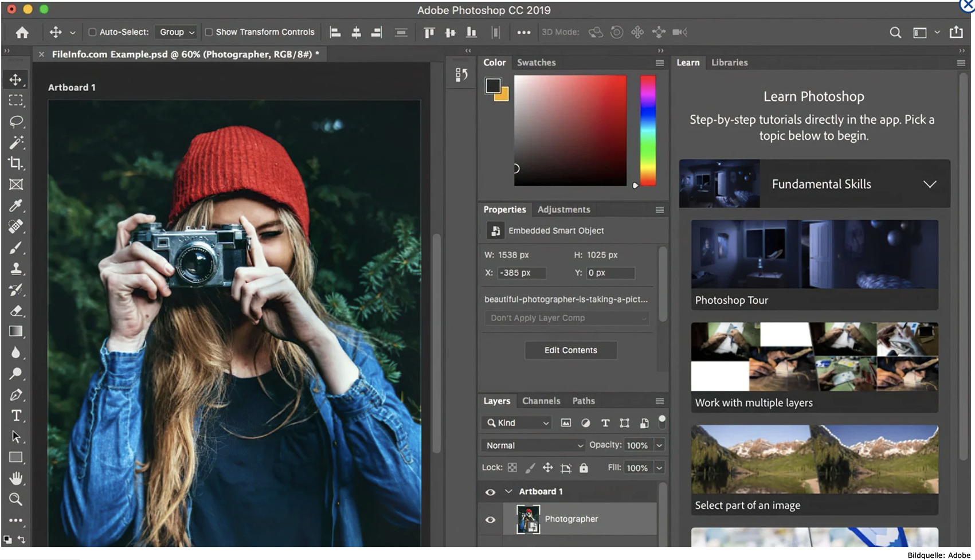This screenshot has width=975, height=560.
Task: Choose the Magic Wand tool
Action: click(x=16, y=142)
